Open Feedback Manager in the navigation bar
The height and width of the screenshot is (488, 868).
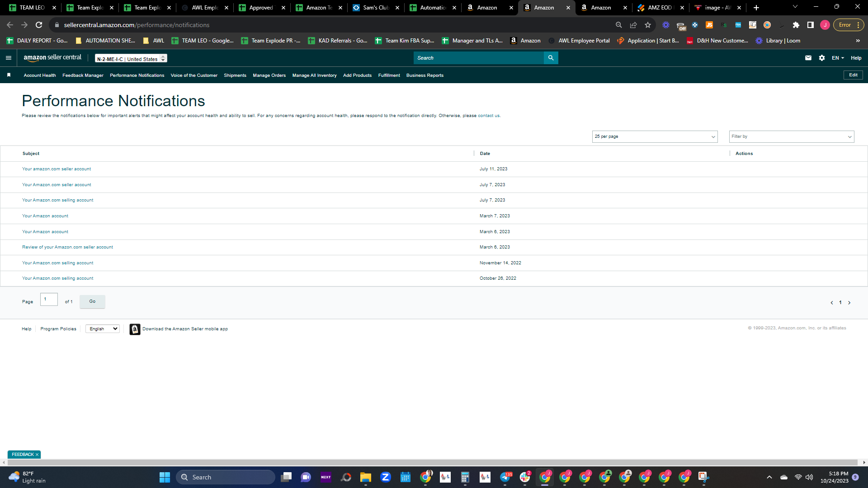click(x=83, y=75)
